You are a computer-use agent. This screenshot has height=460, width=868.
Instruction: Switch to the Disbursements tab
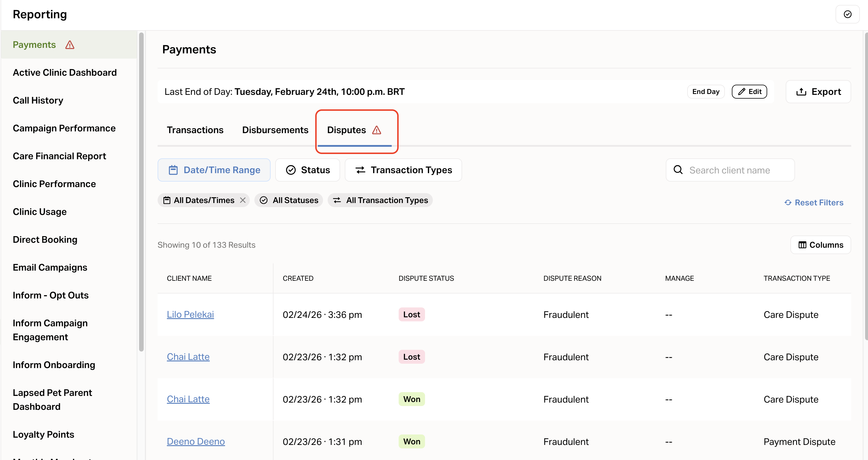coord(275,130)
